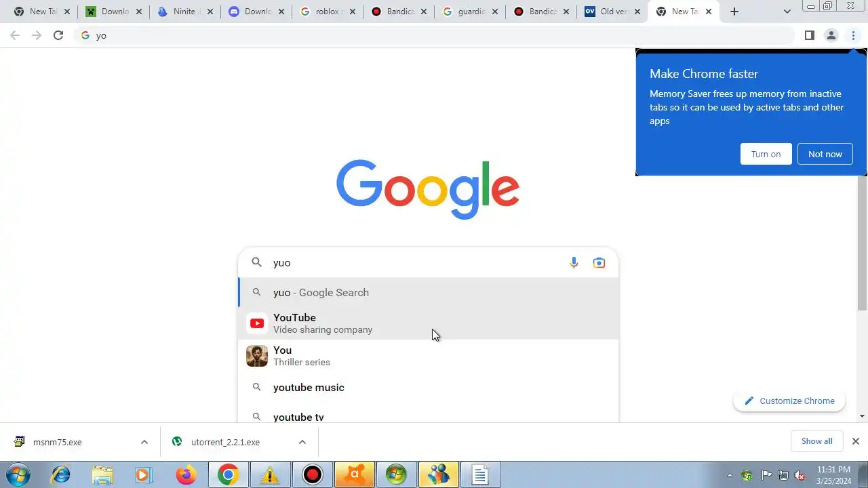Show hidden system tray icons
The height and width of the screenshot is (488, 868).
pyautogui.click(x=730, y=475)
